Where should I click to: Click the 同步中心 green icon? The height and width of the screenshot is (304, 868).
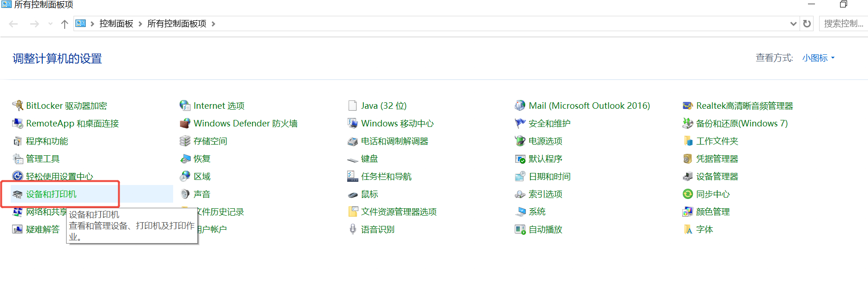[x=688, y=194]
